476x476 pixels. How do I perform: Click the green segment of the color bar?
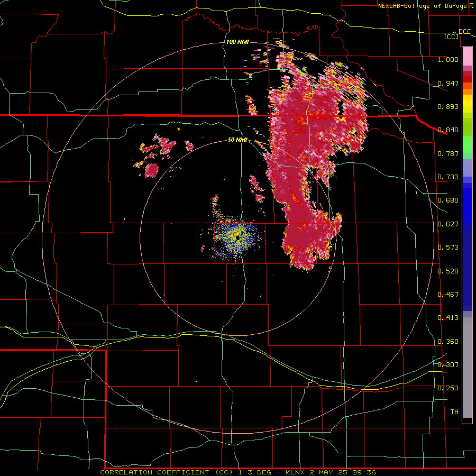click(467, 144)
